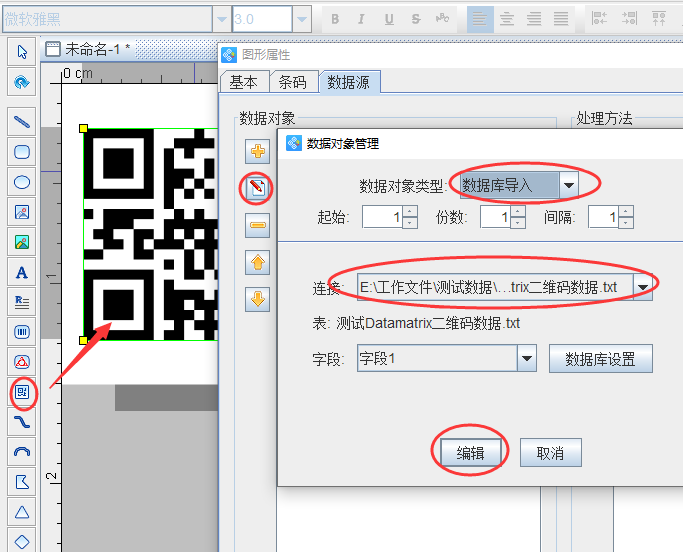Select the line drawing tool

click(x=22, y=122)
